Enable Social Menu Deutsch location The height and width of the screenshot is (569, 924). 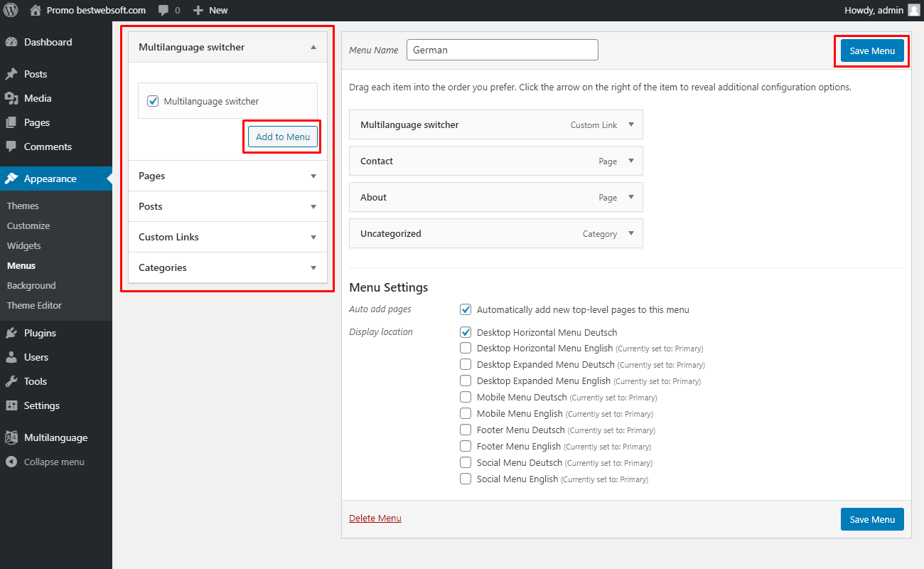pyautogui.click(x=466, y=463)
